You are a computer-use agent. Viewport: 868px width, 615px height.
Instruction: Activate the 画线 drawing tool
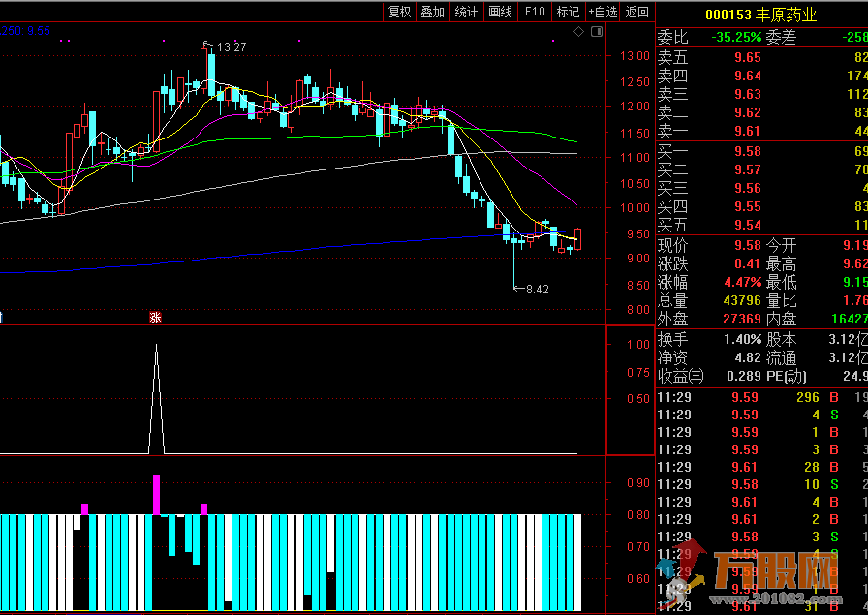point(501,12)
